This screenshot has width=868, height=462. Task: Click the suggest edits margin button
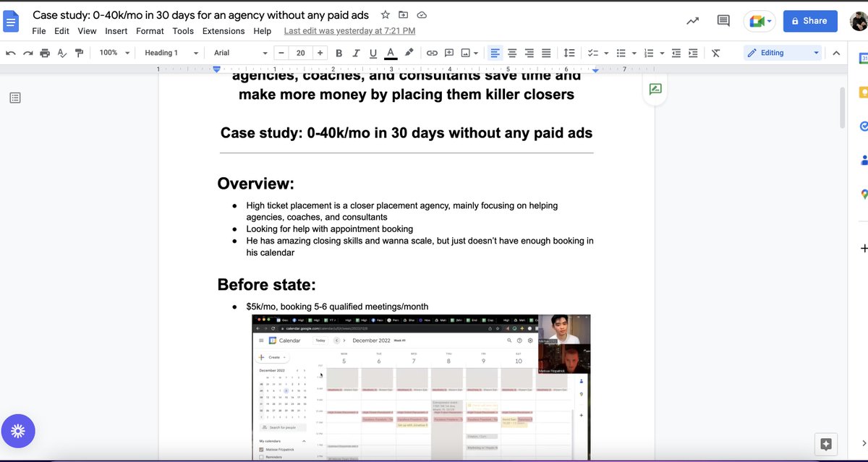(x=655, y=90)
